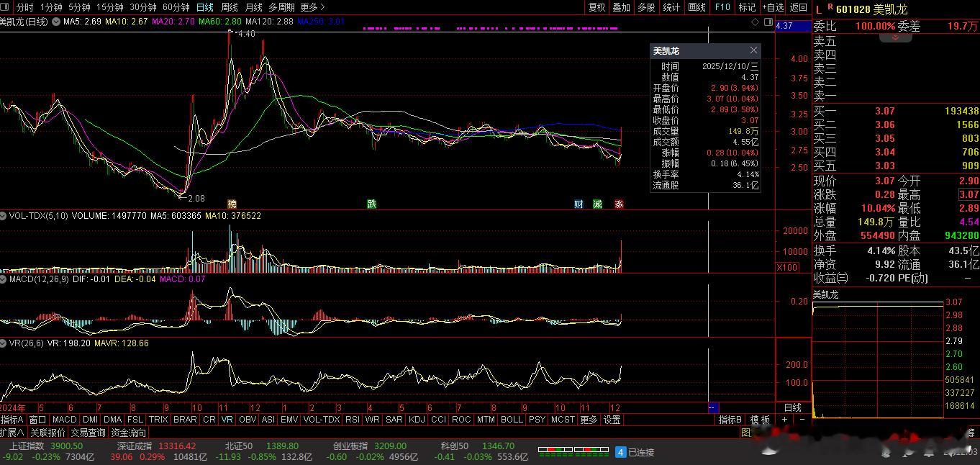This screenshot has height=465, width=980.
Task: Select the MACD indicator tab
Action: pyautogui.click(x=64, y=420)
